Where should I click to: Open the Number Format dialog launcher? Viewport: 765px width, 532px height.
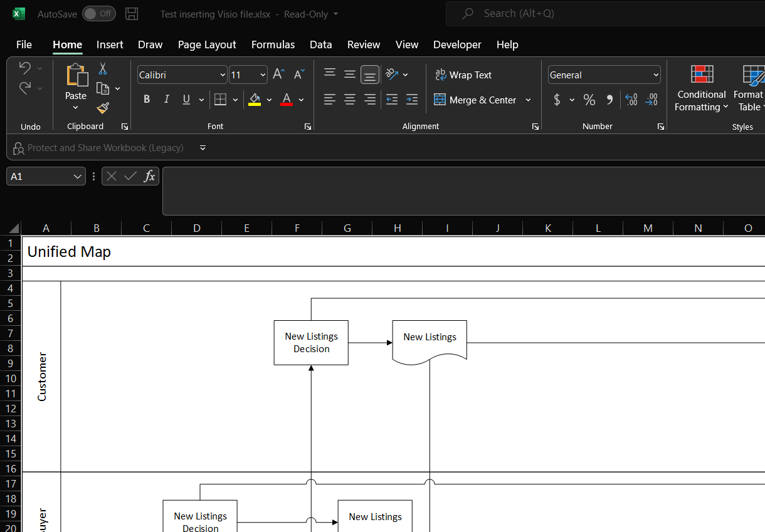tap(661, 127)
